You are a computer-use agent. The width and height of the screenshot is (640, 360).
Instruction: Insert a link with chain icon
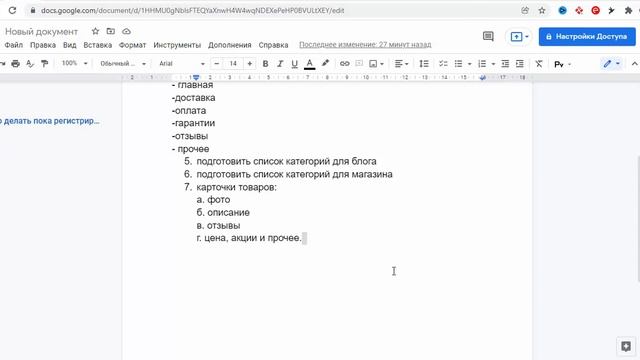pos(344,64)
